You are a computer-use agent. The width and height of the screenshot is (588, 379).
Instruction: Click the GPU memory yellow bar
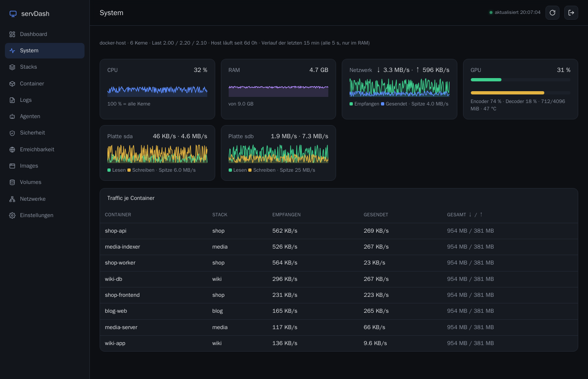[508, 93]
